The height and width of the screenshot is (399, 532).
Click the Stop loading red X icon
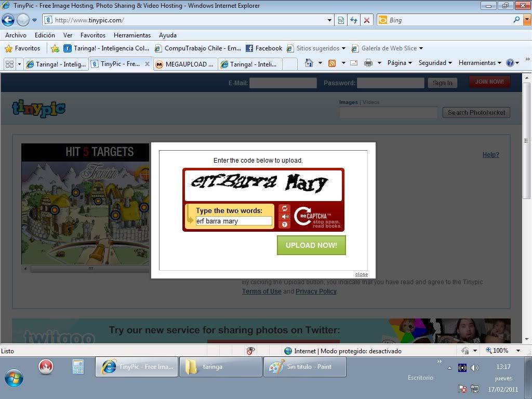pyautogui.click(x=367, y=20)
